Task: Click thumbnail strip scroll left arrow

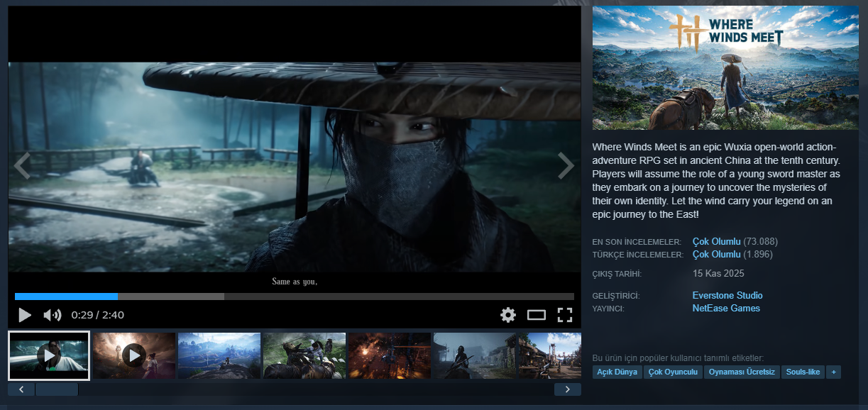Action: point(21,389)
